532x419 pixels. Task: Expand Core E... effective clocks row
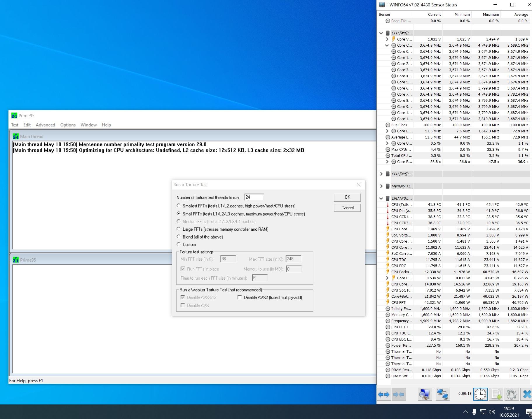(x=387, y=131)
